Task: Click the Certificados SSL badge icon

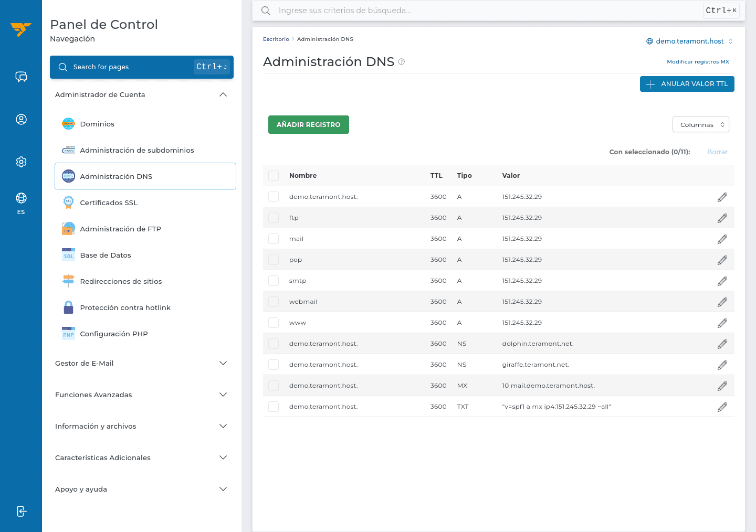Action: click(x=68, y=203)
